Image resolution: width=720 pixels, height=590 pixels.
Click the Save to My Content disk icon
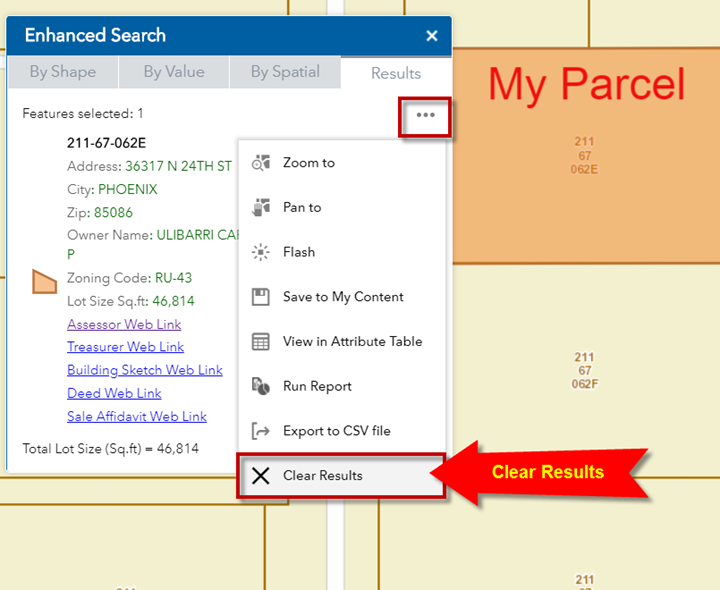(261, 297)
